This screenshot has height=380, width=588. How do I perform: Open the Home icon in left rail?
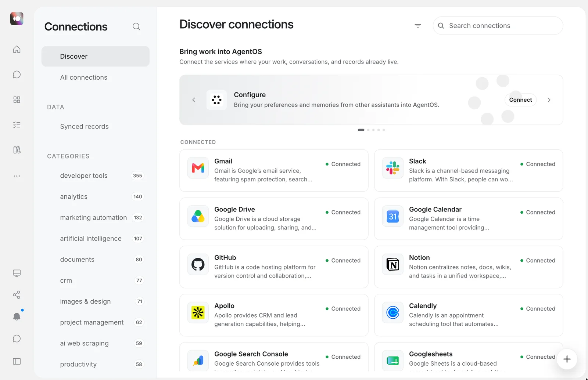tap(17, 49)
